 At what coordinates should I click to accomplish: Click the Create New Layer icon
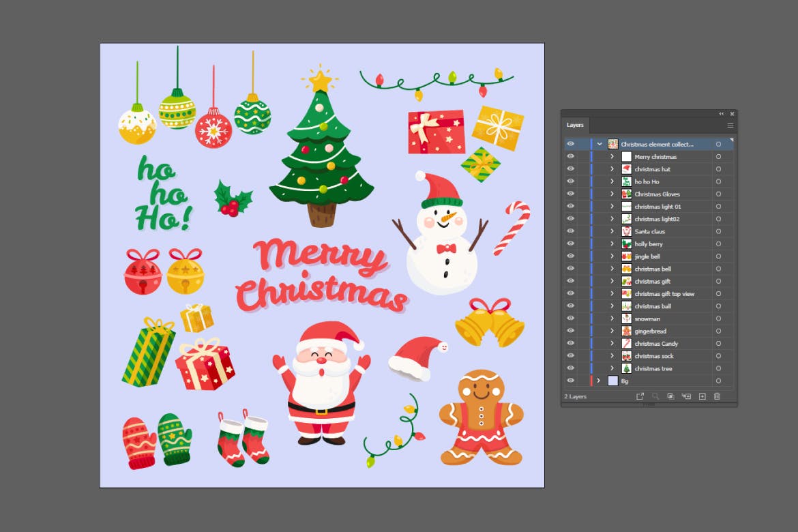click(702, 396)
